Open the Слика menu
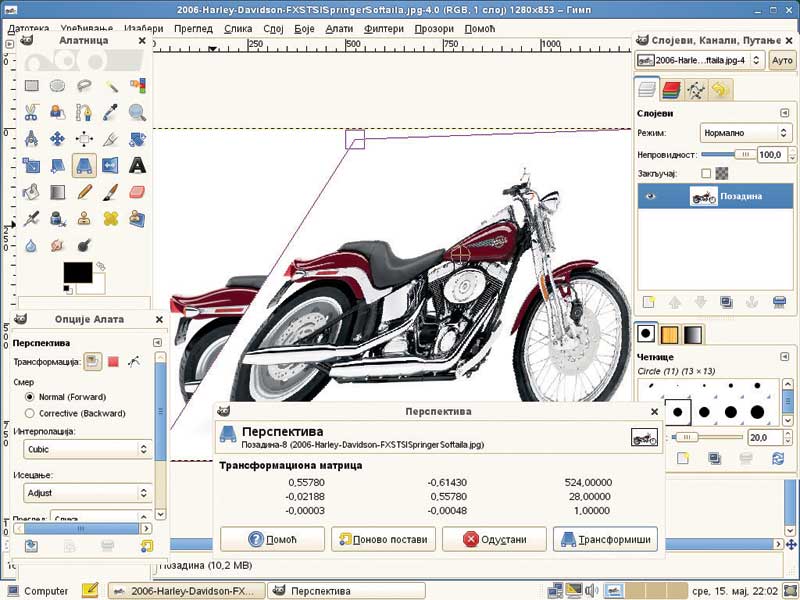 [x=238, y=29]
